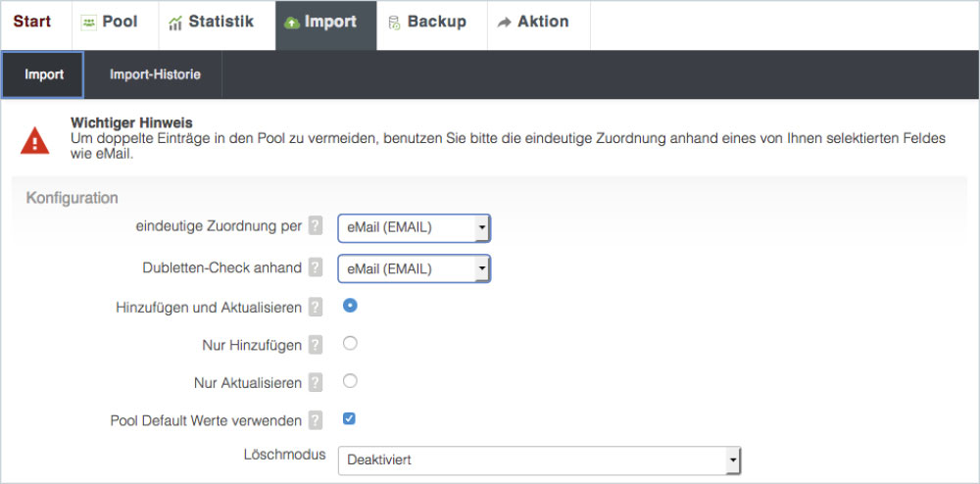Click the red warning triangle icon
980x484 pixels.
[35, 141]
